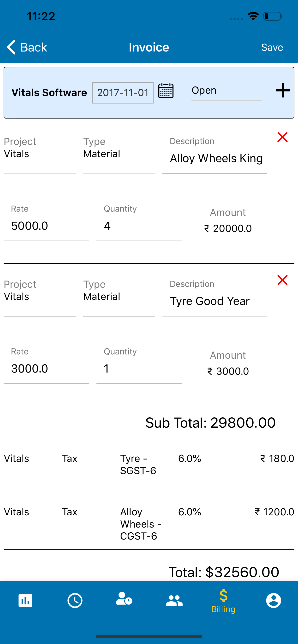The height and width of the screenshot is (644, 298).
Task: Delete the Alloy Wheels King line item
Action: tap(282, 137)
